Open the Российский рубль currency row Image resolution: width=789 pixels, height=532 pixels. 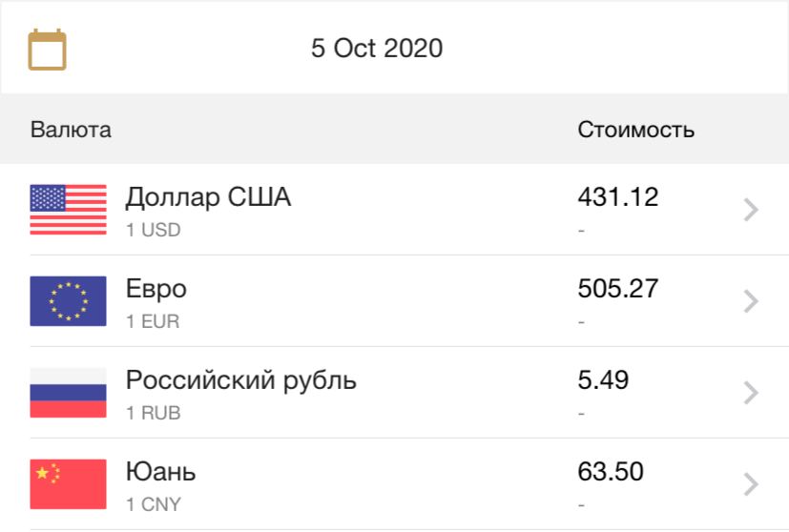click(395, 393)
